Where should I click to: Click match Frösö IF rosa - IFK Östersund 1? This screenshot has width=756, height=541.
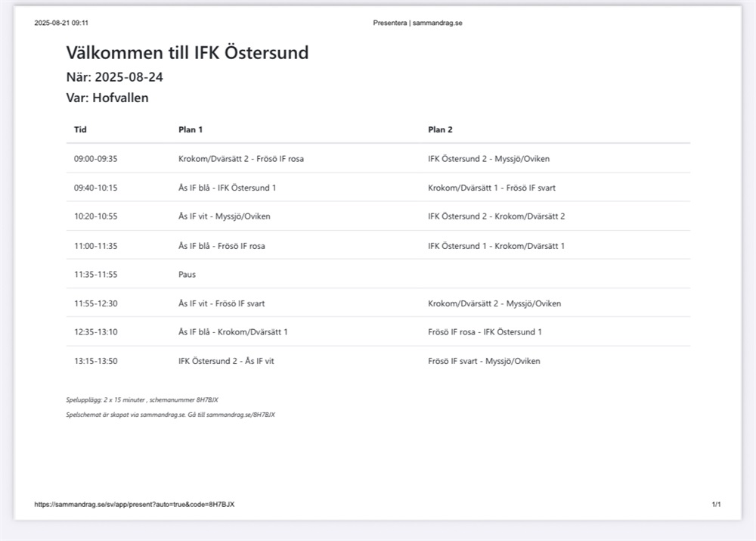click(x=485, y=332)
